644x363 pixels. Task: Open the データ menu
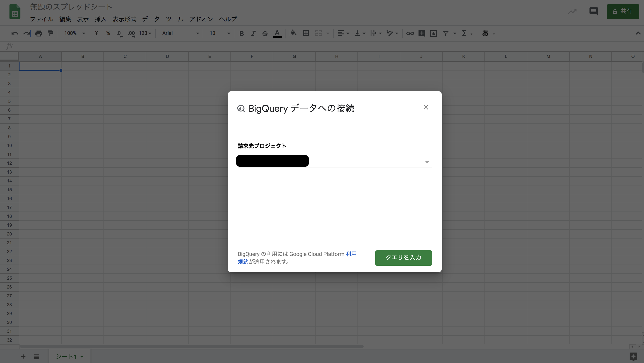click(151, 19)
